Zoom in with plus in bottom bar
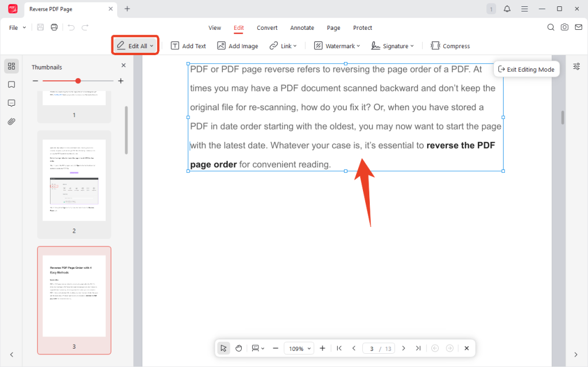The width and height of the screenshot is (588, 367). pyautogui.click(x=322, y=348)
